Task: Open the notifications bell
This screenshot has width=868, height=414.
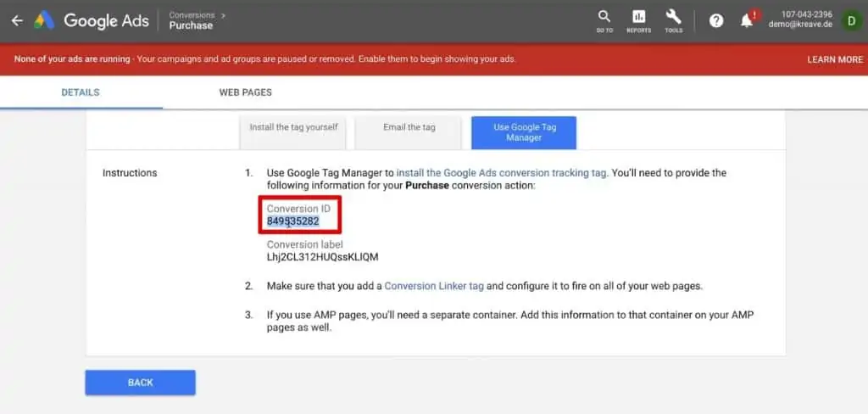Action: (747, 21)
